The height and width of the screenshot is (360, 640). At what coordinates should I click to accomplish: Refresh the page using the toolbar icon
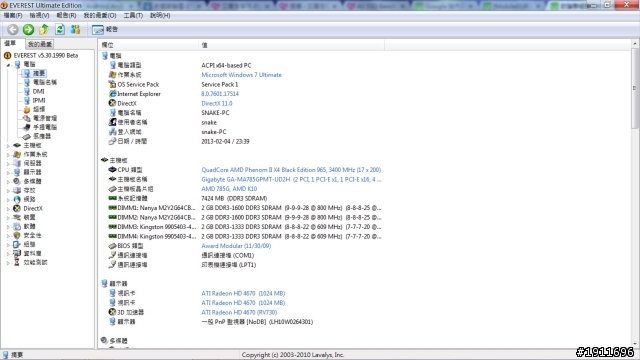tap(60, 29)
